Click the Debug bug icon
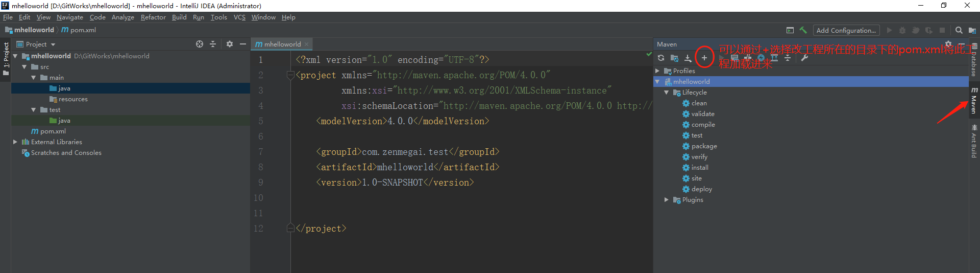 click(902, 30)
